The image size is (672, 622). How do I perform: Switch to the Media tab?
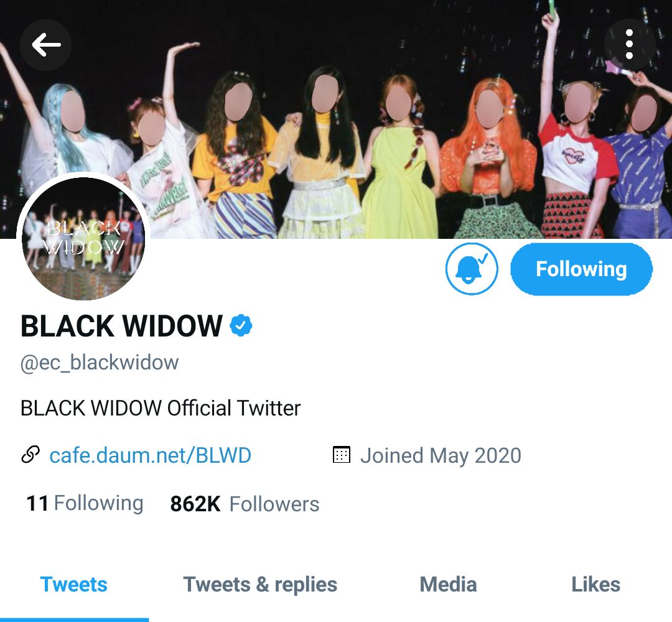[448, 585]
